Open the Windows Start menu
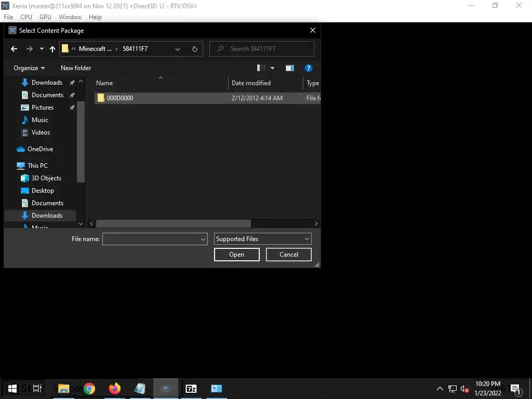The height and width of the screenshot is (399, 532). click(12, 389)
